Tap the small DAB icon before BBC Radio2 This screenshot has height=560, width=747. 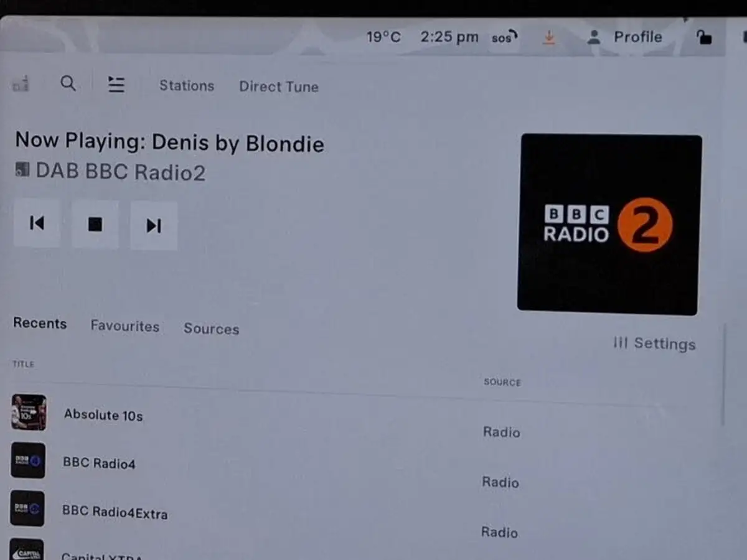(x=22, y=169)
